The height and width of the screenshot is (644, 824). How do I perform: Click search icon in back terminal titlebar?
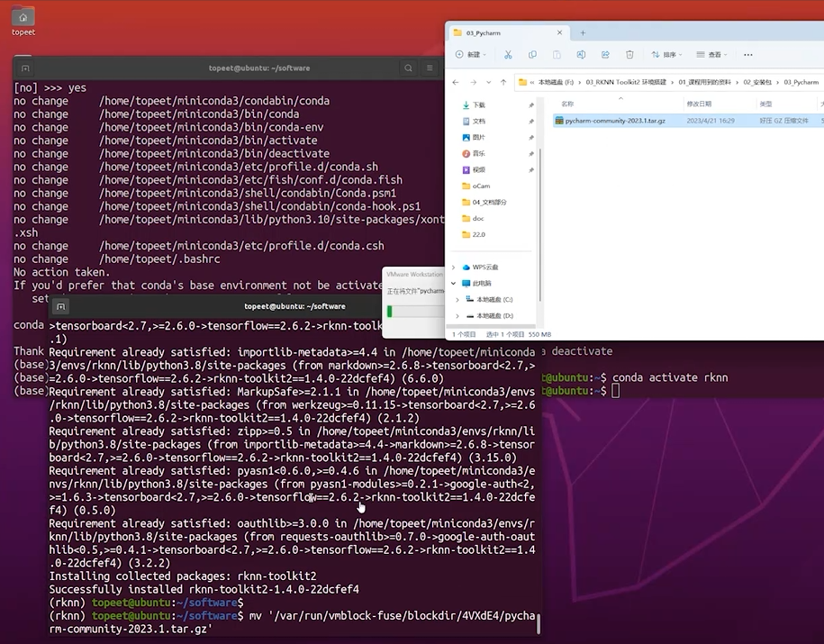tap(408, 68)
